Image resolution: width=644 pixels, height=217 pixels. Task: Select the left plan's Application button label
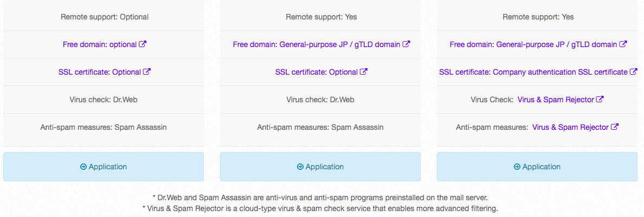pyautogui.click(x=108, y=167)
